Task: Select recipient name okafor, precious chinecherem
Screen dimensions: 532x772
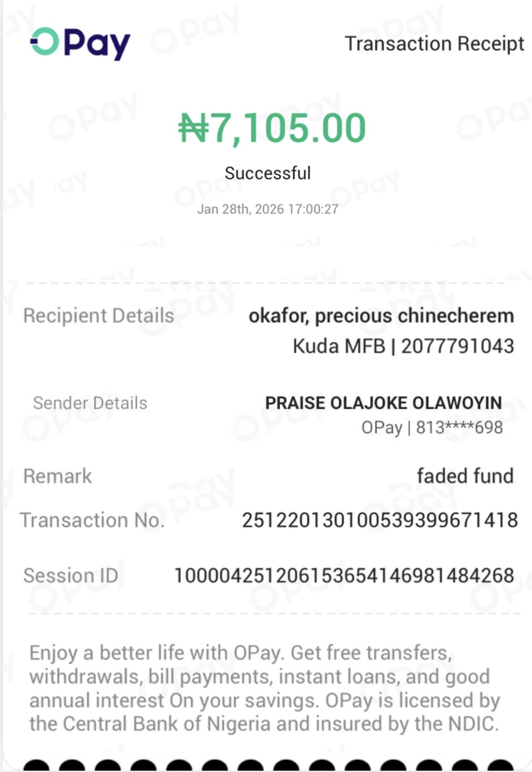Action: coord(381,316)
